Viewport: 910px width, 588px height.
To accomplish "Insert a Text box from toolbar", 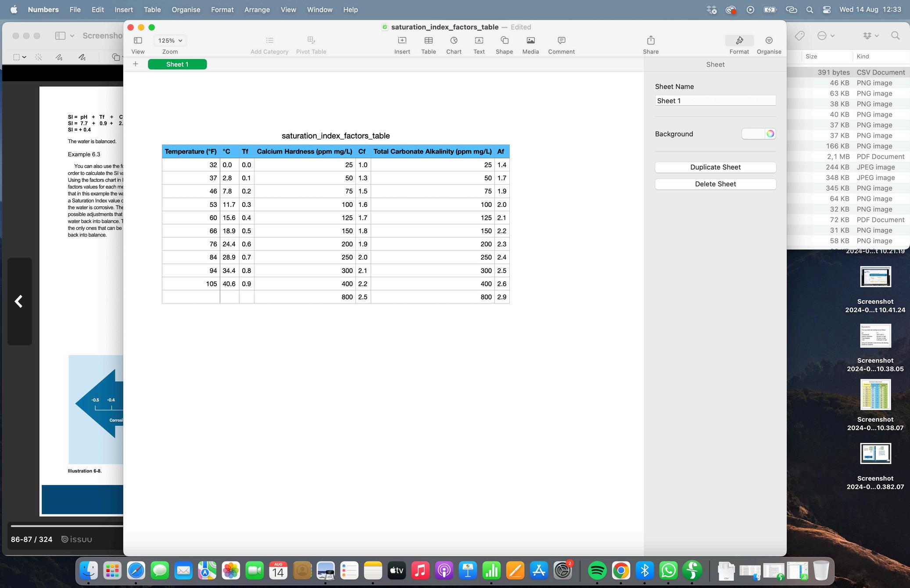I will (479, 41).
